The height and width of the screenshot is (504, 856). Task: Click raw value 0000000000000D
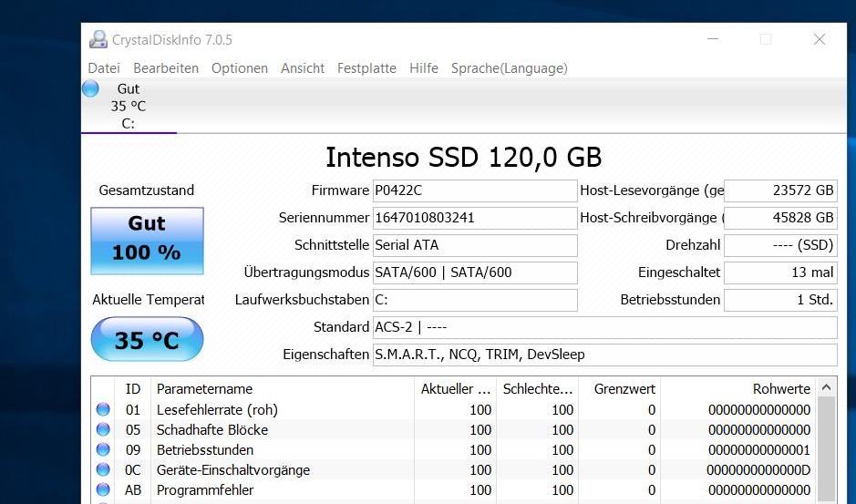(x=758, y=469)
